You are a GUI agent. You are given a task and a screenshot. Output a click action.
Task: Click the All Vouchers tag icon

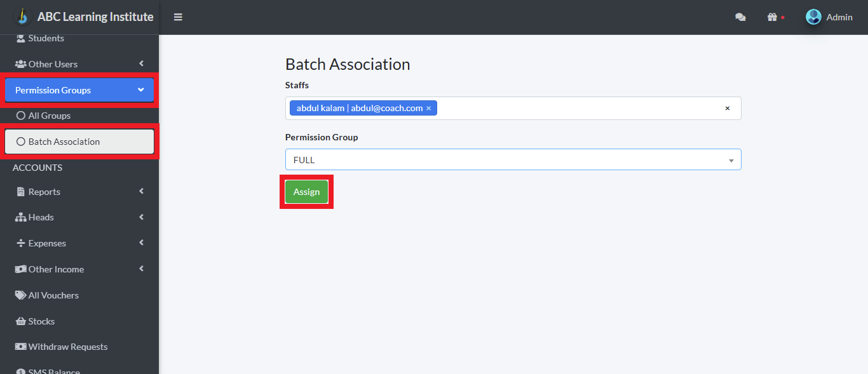pyautogui.click(x=21, y=295)
